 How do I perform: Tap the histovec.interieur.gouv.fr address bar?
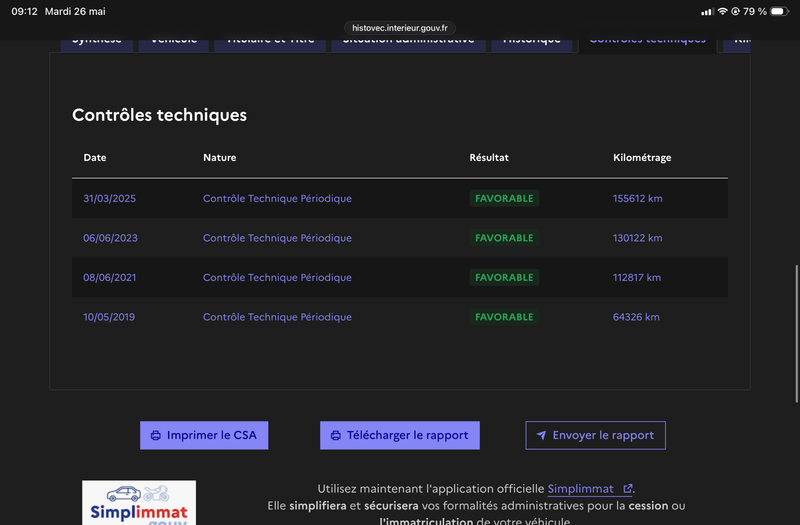click(399, 28)
